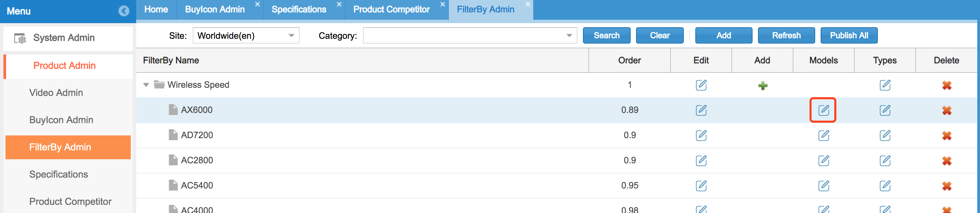Edit the AC5400 filter entry
This screenshot has width=980, height=213.
click(x=701, y=186)
